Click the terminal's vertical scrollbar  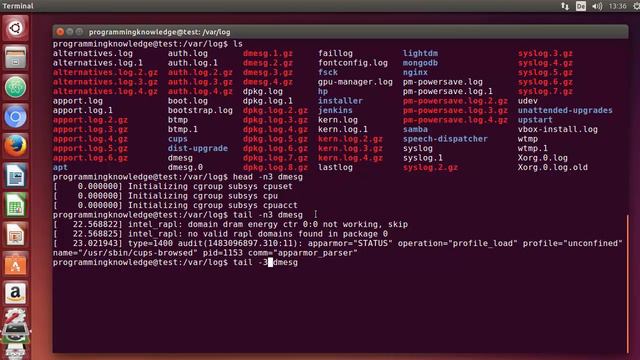[x=627, y=284]
